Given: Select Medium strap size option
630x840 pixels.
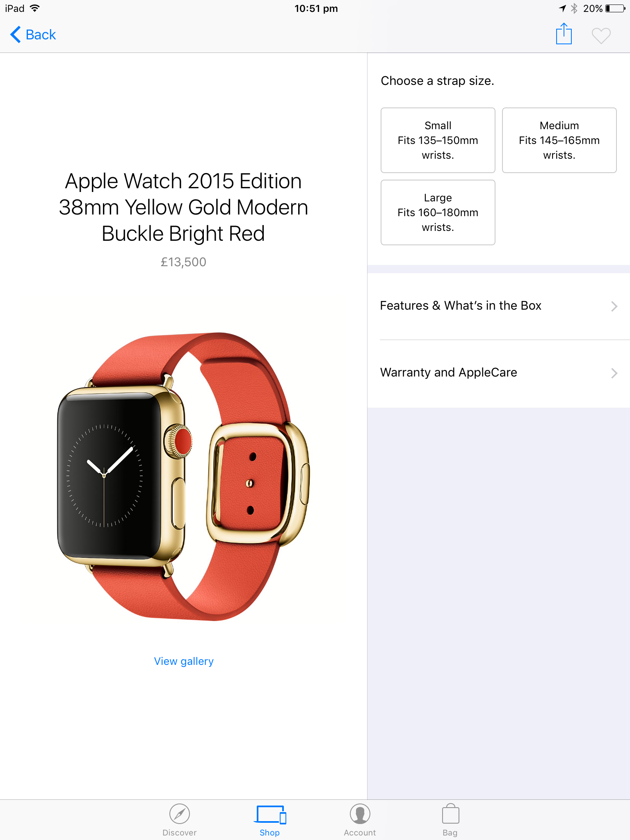Looking at the screenshot, I should 559,140.
